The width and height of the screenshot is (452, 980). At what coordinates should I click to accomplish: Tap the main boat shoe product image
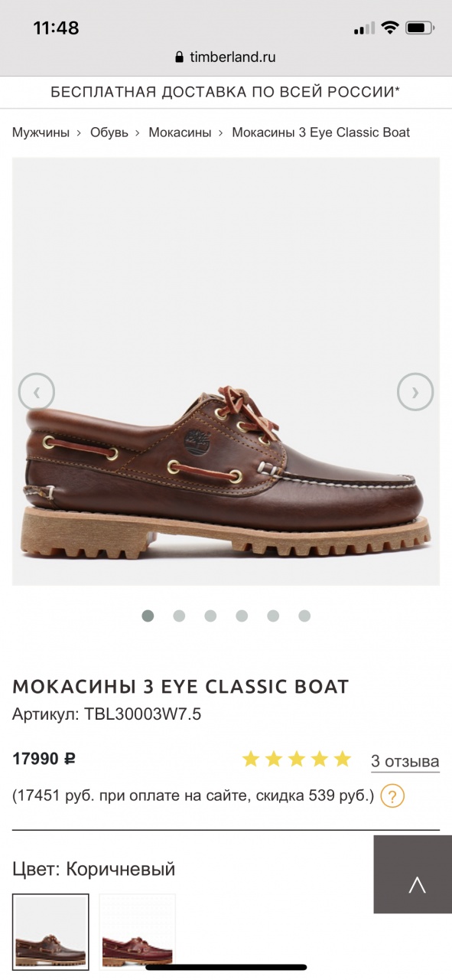click(226, 371)
